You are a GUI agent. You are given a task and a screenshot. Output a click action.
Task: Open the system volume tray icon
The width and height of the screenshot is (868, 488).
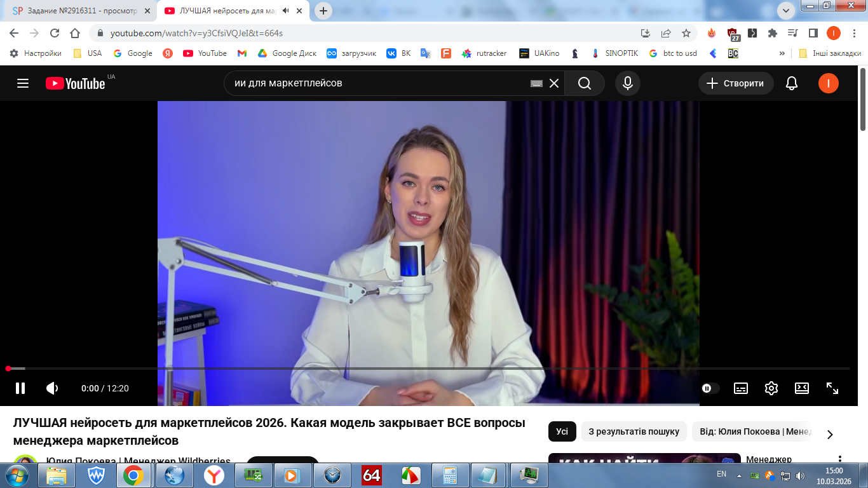(800, 475)
